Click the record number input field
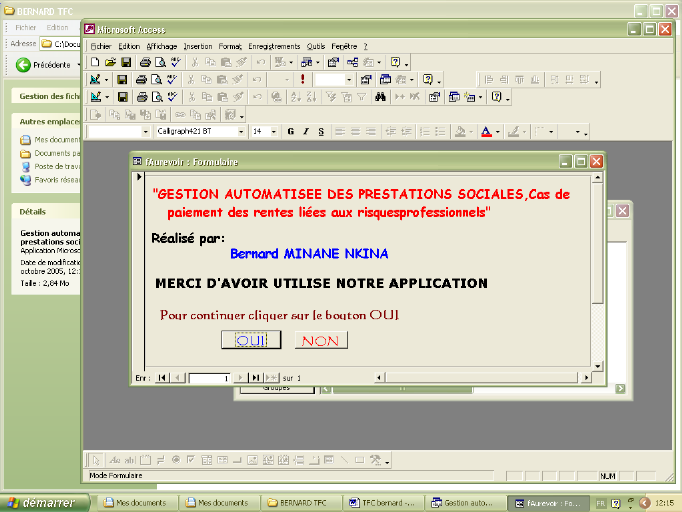 point(210,377)
